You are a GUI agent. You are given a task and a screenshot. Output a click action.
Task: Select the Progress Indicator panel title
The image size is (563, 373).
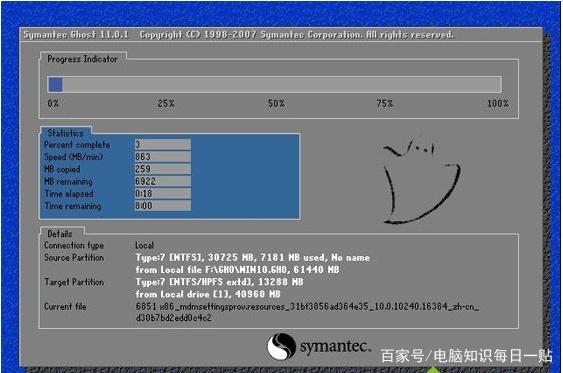[x=82, y=59]
